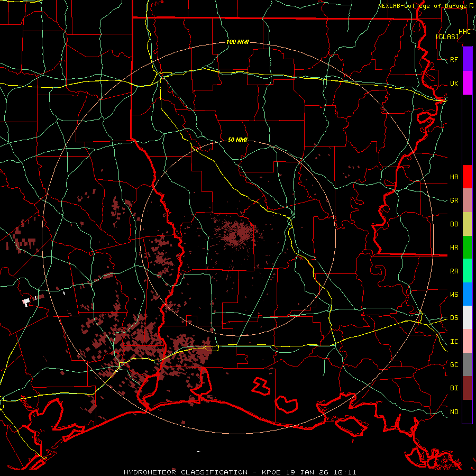Click the HA legend label
The width and height of the screenshot is (476, 476).
tap(454, 177)
